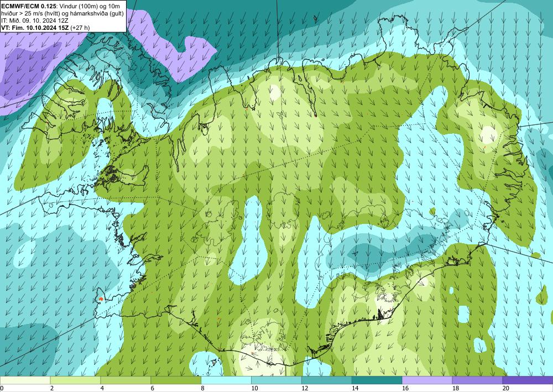This screenshot has width=553, height=392.
Task: Click the legend scale label '12'
Action: pos(305,389)
